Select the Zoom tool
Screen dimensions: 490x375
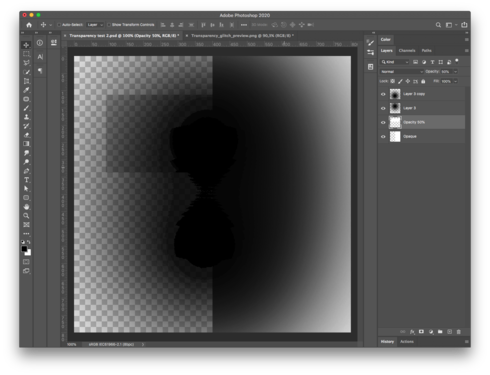pyautogui.click(x=26, y=216)
